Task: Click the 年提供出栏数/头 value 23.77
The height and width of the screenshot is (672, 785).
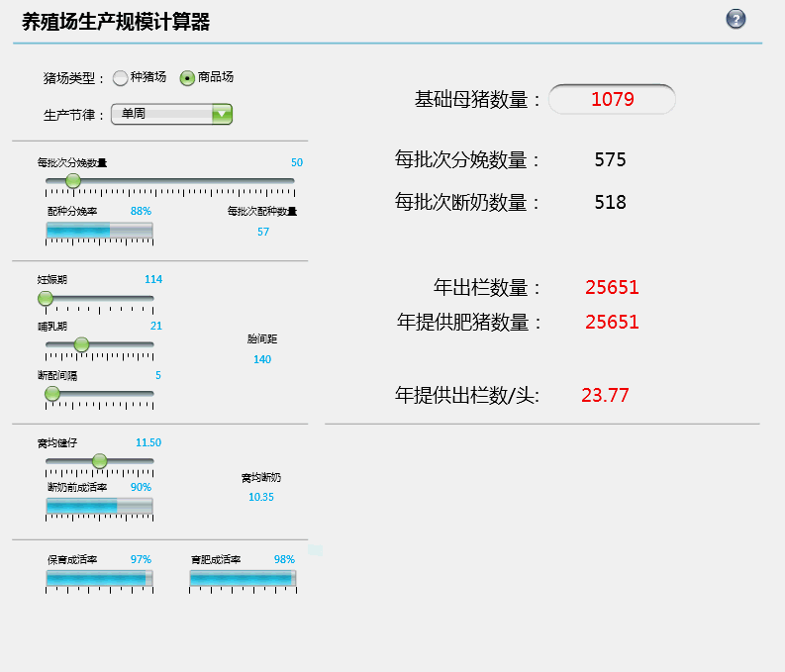Action: 605,395
